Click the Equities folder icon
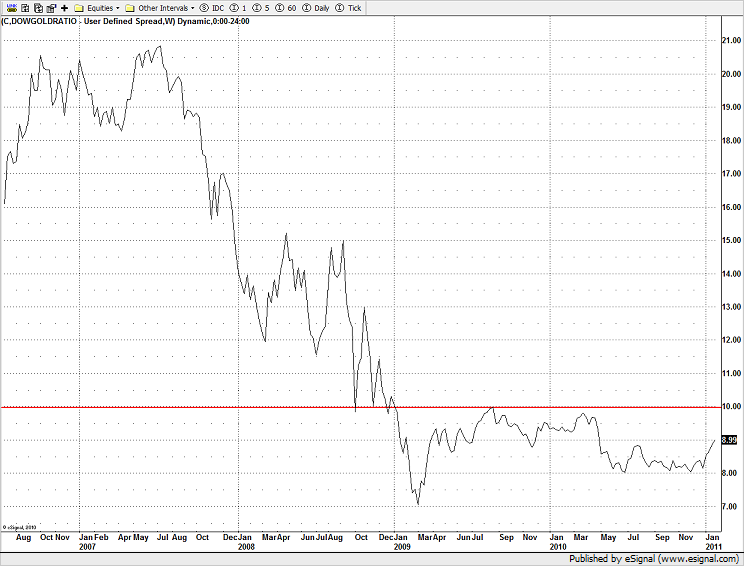Viewport: 744px width, 566px height. point(79,9)
